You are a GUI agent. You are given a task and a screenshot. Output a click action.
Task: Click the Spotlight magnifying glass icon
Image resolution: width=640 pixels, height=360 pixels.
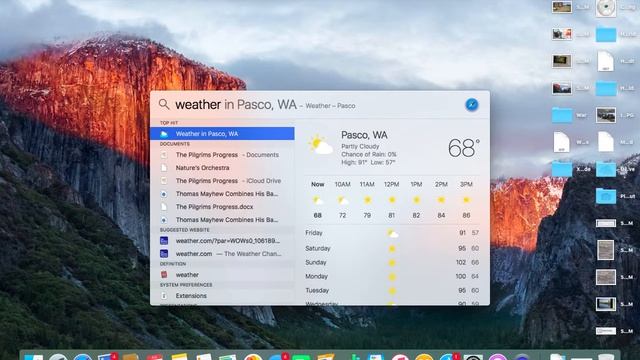coord(164,104)
